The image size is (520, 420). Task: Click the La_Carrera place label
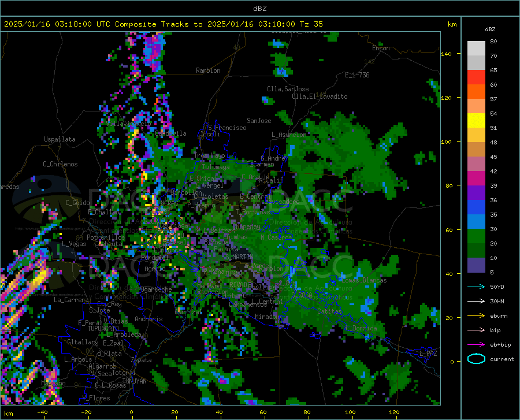(x=71, y=300)
